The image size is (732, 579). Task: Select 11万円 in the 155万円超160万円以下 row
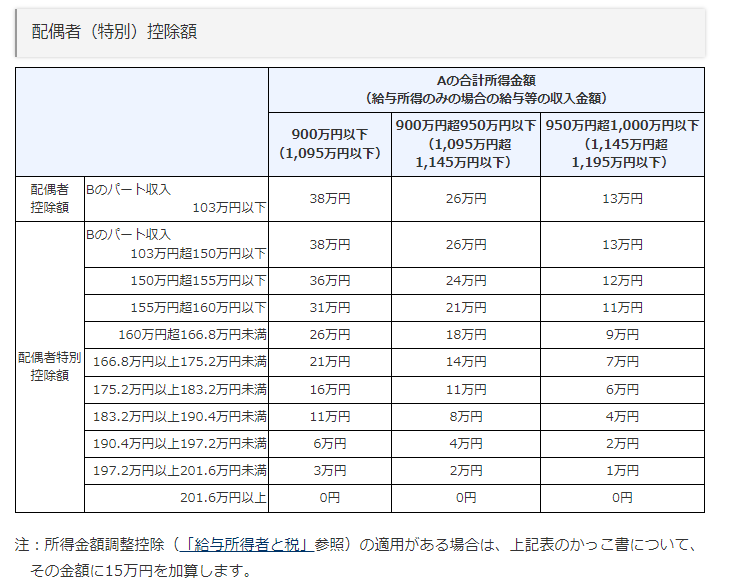(x=622, y=308)
